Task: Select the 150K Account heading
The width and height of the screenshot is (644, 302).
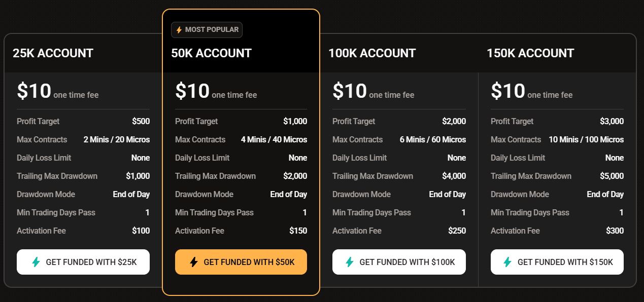Action: click(530, 53)
